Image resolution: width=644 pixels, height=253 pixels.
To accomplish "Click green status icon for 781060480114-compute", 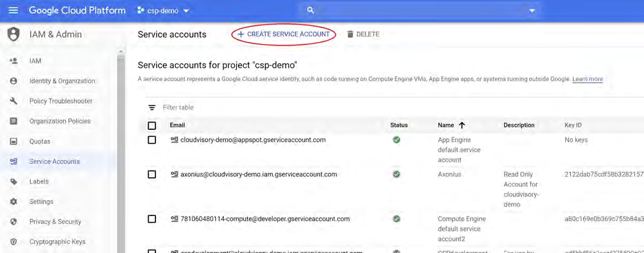I will pyautogui.click(x=396, y=219).
